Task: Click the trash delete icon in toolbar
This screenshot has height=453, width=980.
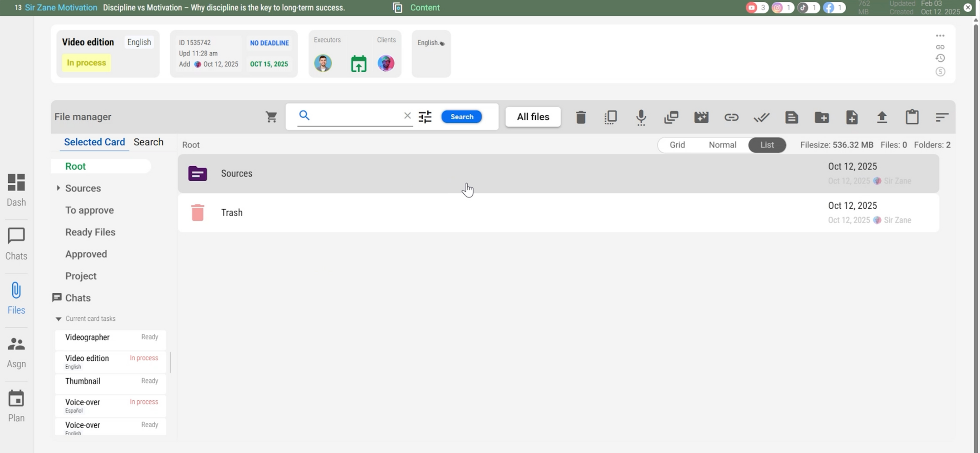Action: tap(581, 117)
